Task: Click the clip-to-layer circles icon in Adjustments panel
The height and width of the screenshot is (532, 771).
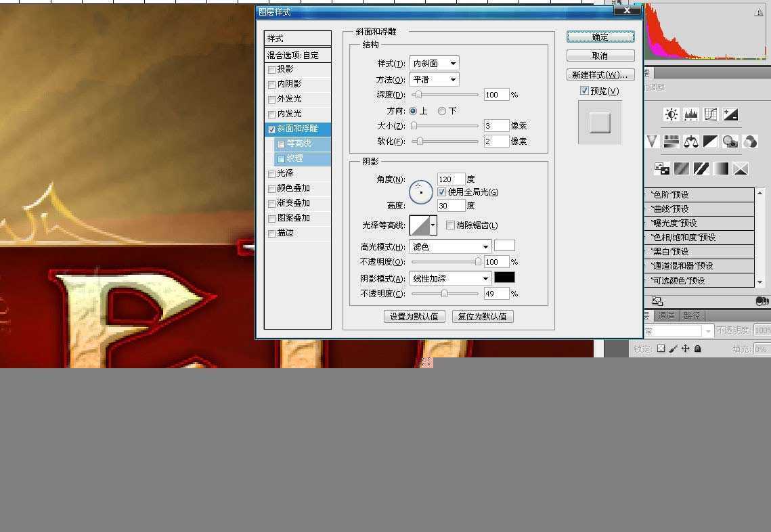Action: click(x=762, y=301)
